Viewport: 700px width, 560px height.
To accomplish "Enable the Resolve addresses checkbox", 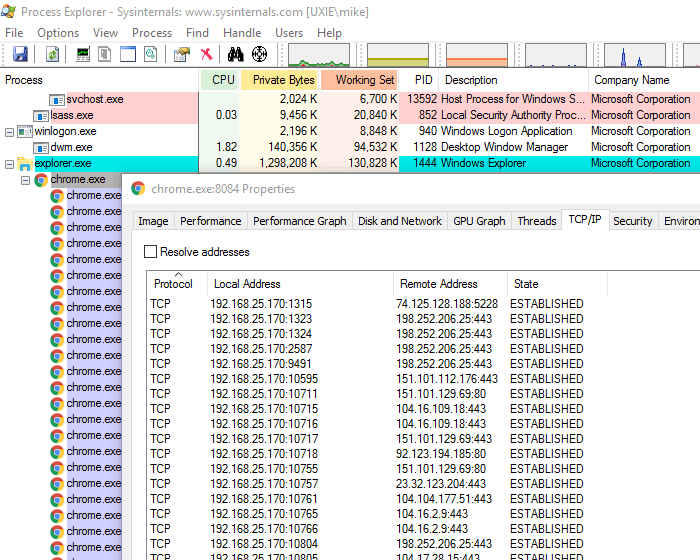I will (x=151, y=252).
